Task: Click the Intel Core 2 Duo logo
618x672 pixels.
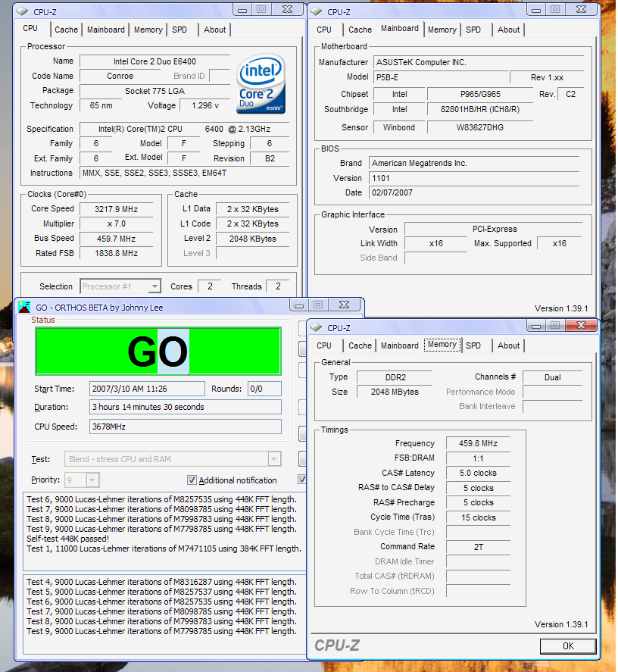Action: click(260, 83)
